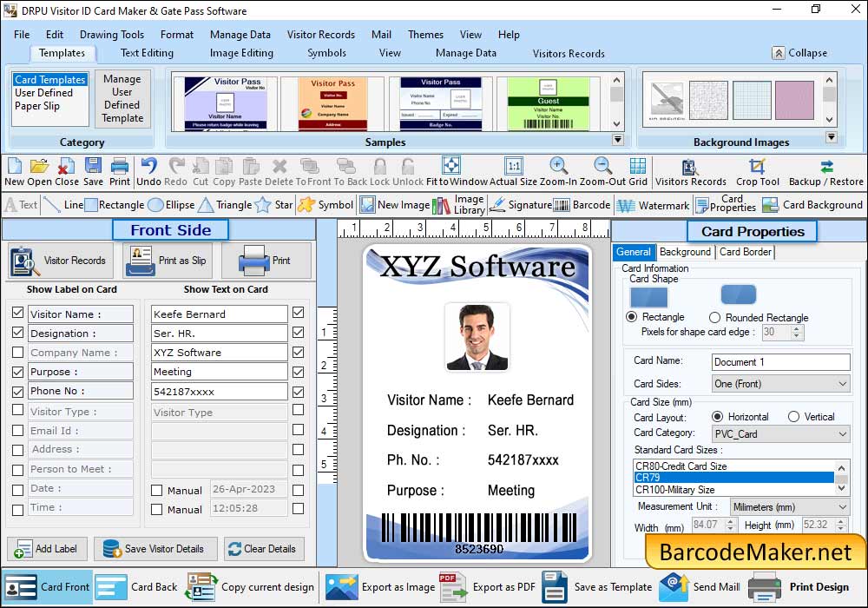Viewport: 868px width, 608px height.
Task: Click the Print toolbar icon
Action: coord(120,166)
